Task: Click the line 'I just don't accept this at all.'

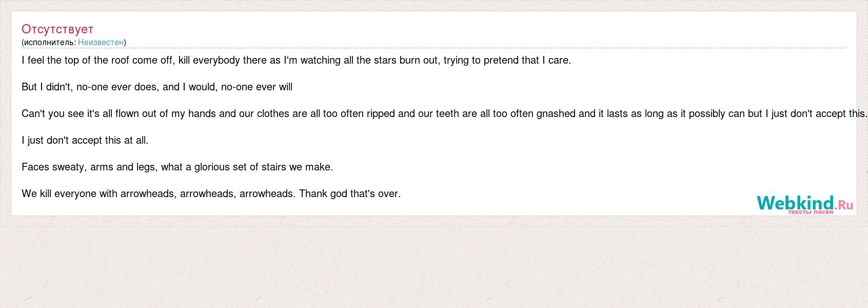Action: pos(85,141)
